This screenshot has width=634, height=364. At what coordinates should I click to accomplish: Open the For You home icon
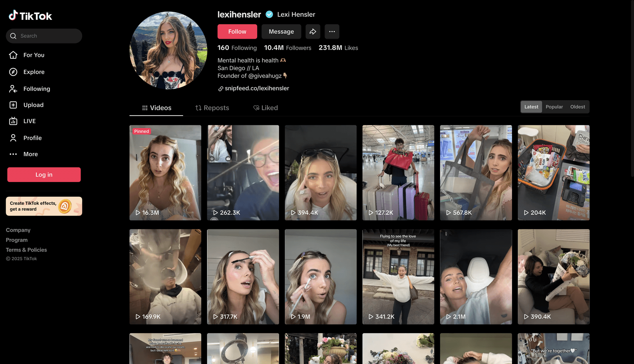click(x=13, y=55)
